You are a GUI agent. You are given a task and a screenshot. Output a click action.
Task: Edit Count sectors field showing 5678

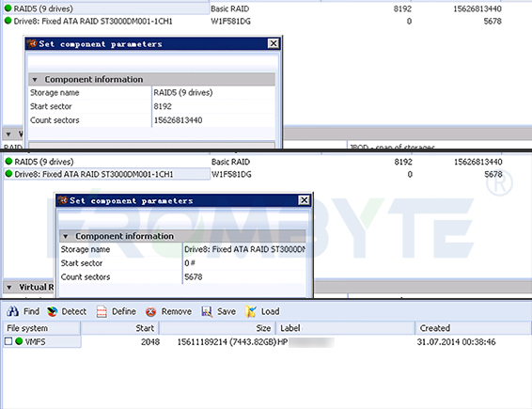click(x=244, y=277)
